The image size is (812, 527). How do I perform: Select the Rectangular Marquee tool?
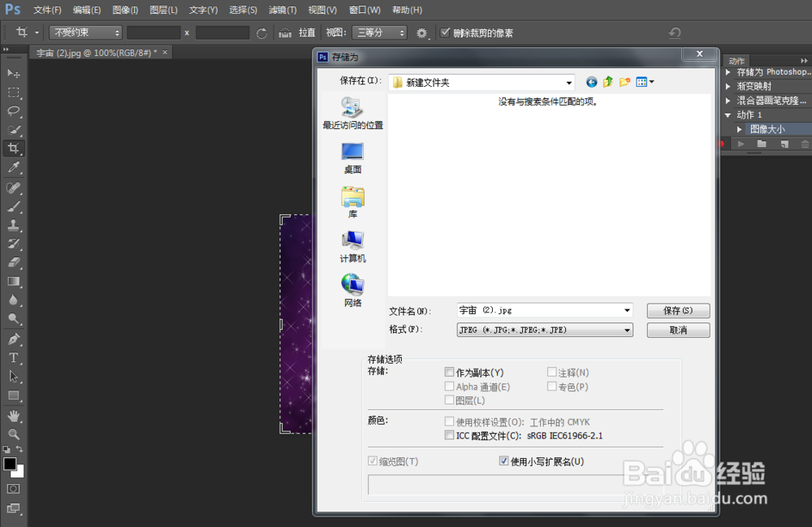[x=14, y=92]
